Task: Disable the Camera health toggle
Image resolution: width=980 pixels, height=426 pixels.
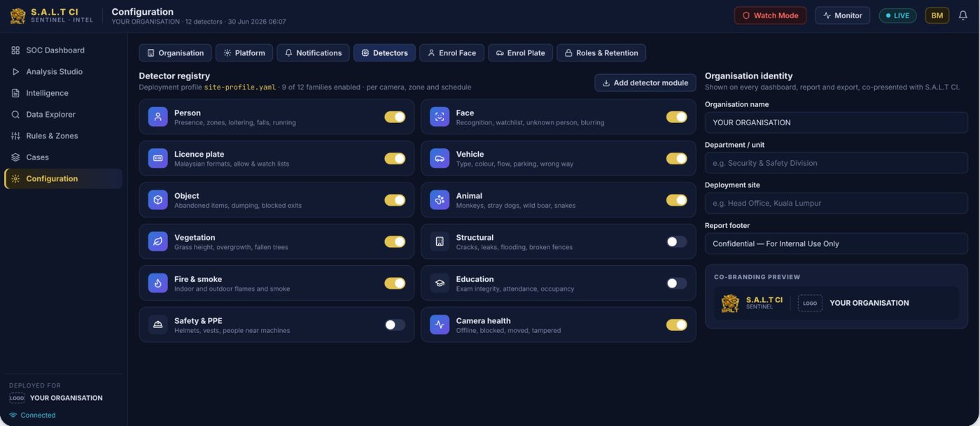Action: pos(676,325)
